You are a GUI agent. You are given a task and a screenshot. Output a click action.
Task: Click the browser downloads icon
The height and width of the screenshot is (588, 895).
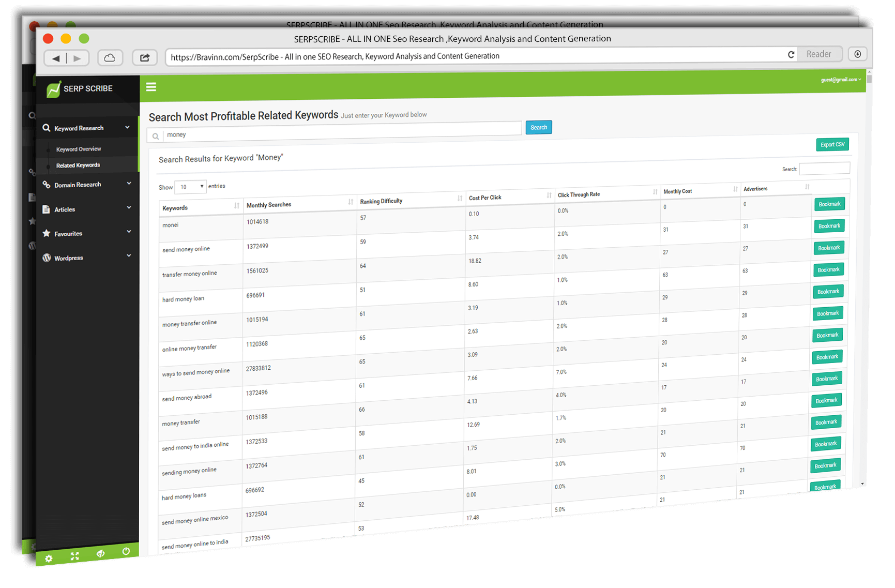point(857,54)
